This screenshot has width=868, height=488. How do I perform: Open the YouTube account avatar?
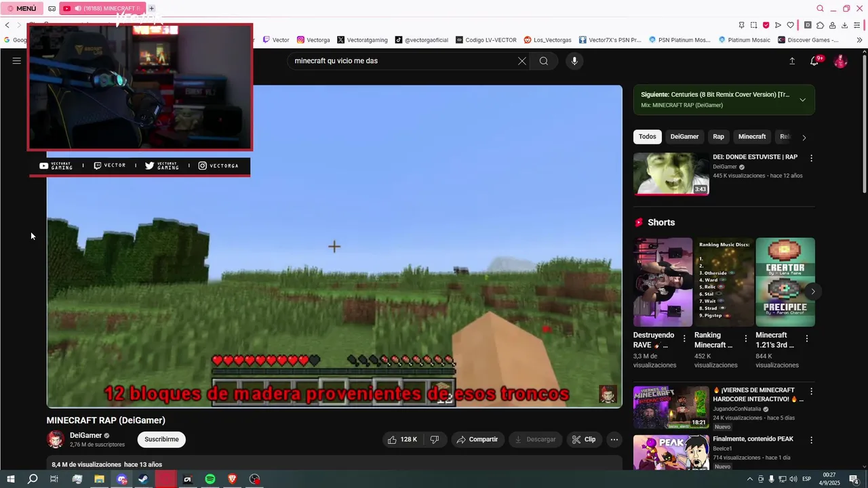tap(841, 61)
